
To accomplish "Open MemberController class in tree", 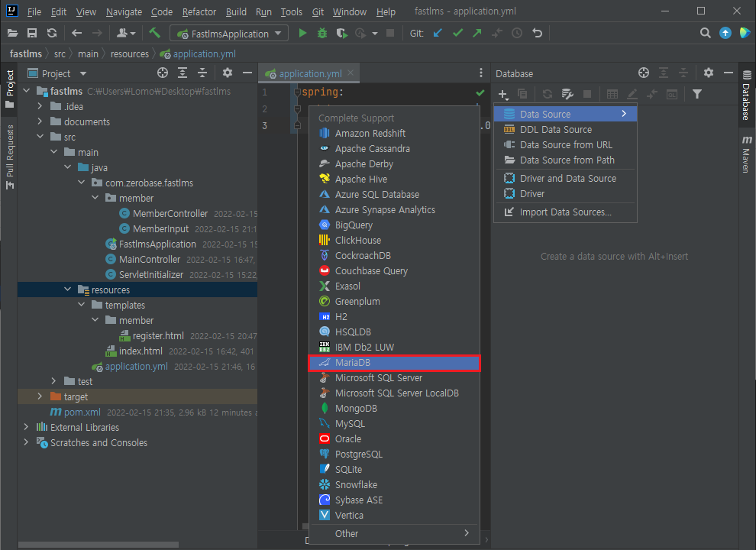I will (x=170, y=213).
